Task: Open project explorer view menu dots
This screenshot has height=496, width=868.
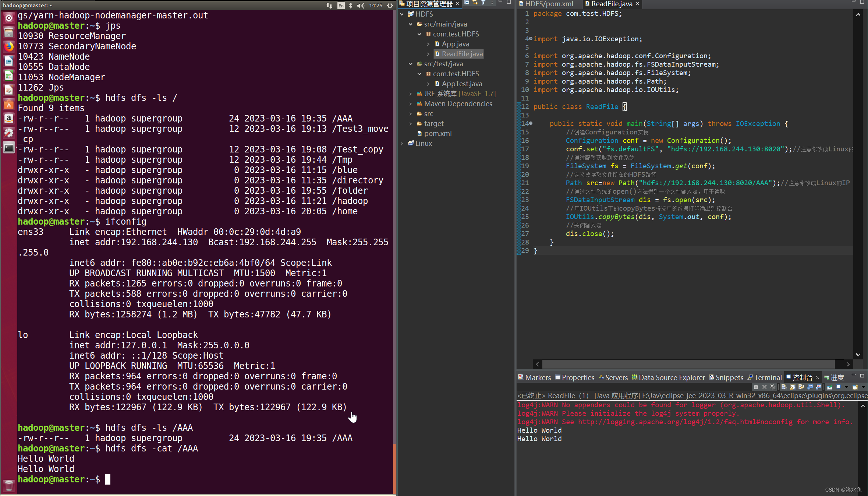Action: pos(492,3)
